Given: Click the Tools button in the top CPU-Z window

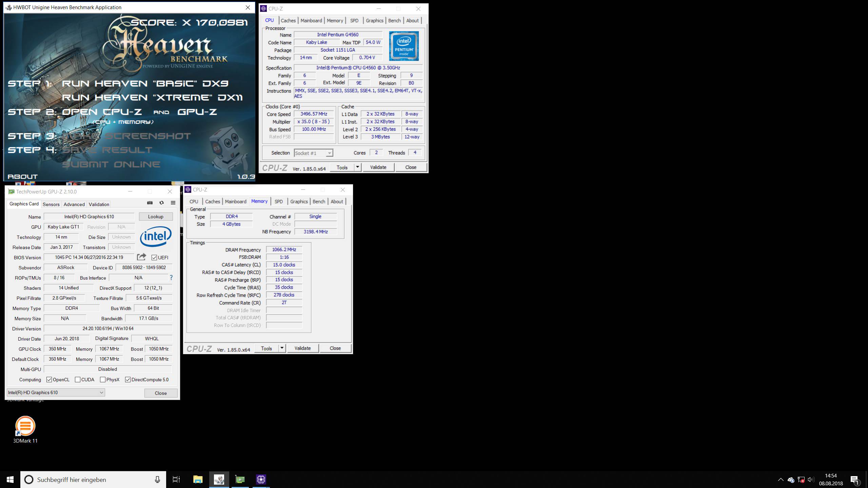Looking at the screenshot, I should pyautogui.click(x=342, y=167).
